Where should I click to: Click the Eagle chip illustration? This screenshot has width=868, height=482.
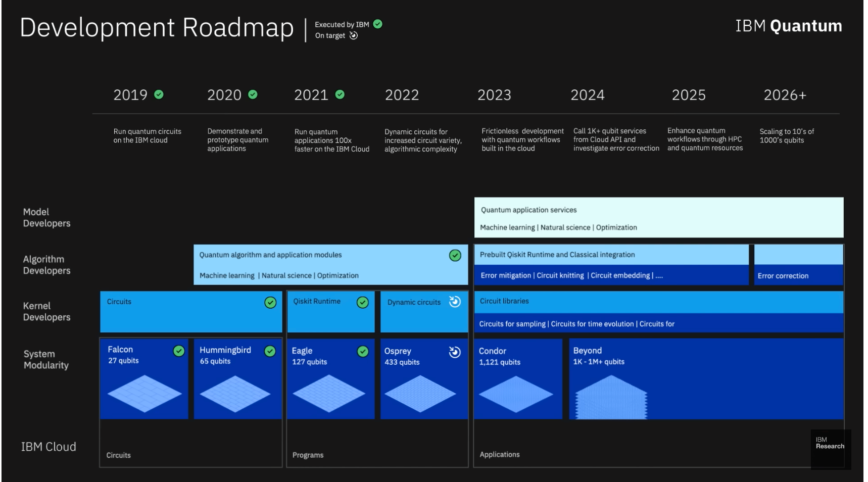[329, 394]
